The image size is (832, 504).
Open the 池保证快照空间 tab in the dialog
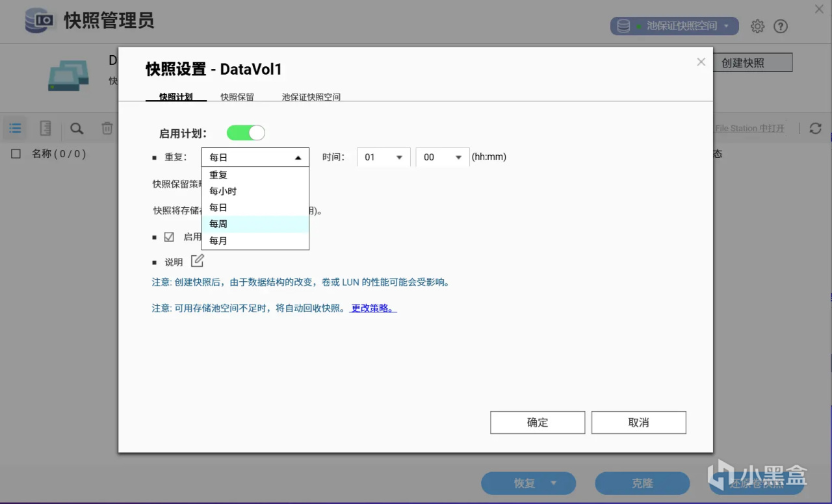311,97
